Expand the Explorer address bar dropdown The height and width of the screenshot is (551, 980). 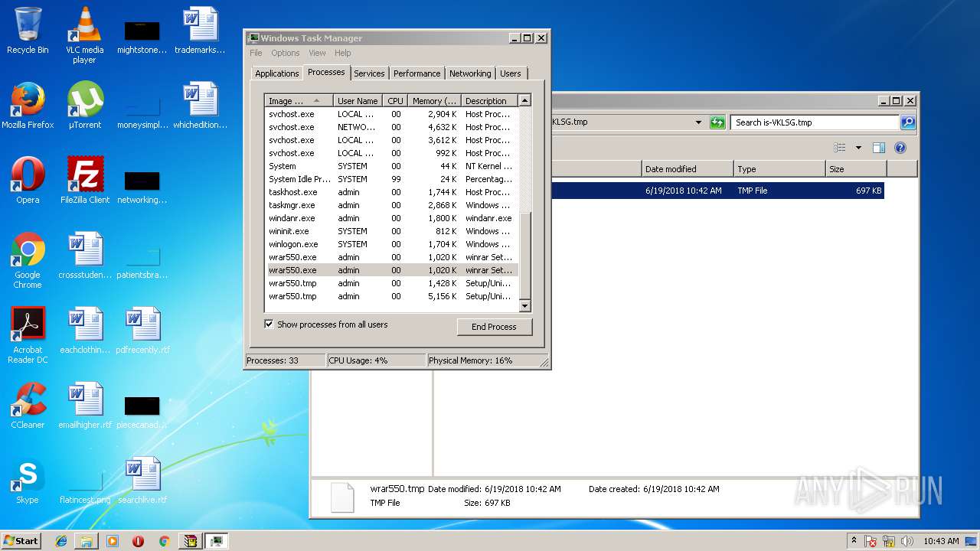698,122
